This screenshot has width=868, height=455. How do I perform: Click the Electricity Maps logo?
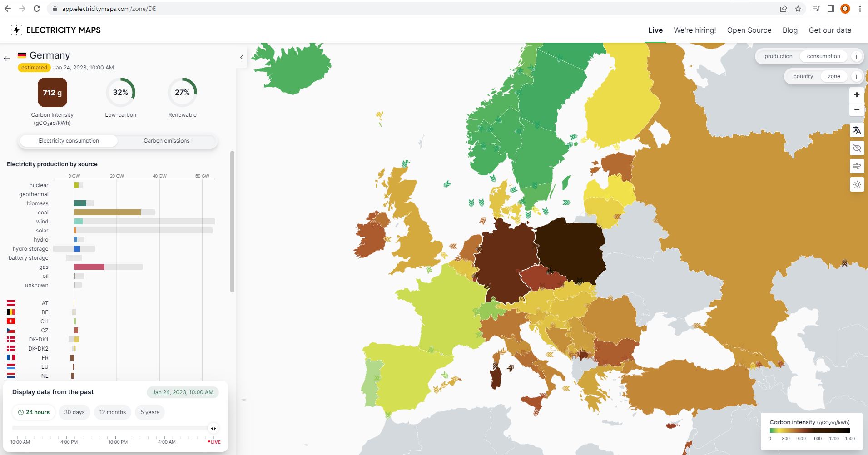click(56, 30)
